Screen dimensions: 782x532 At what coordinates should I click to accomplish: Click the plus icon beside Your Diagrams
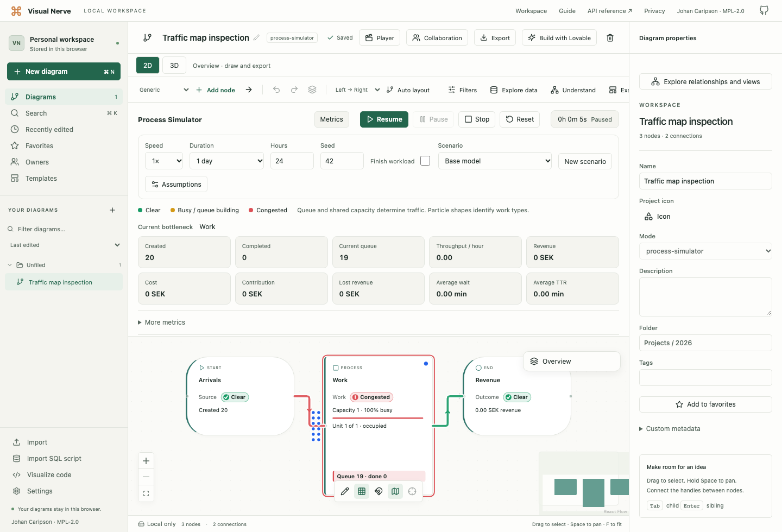(x=112, y=210)
